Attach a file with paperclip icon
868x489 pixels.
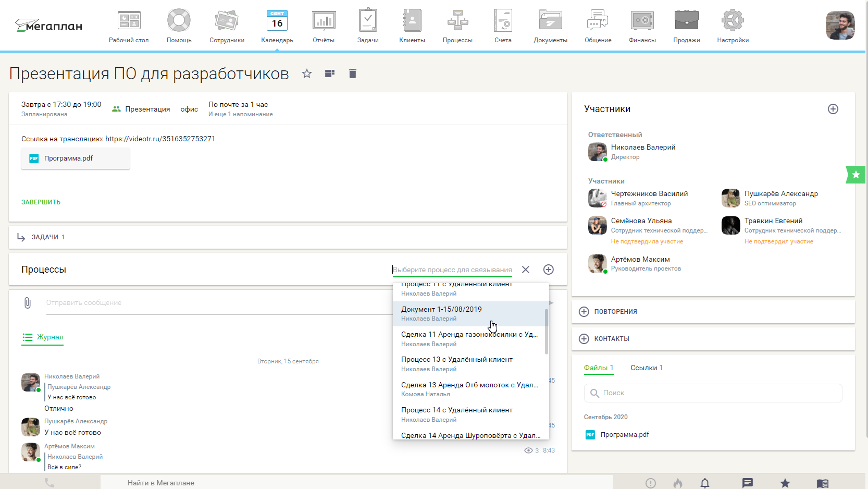(x=28, y=303)
